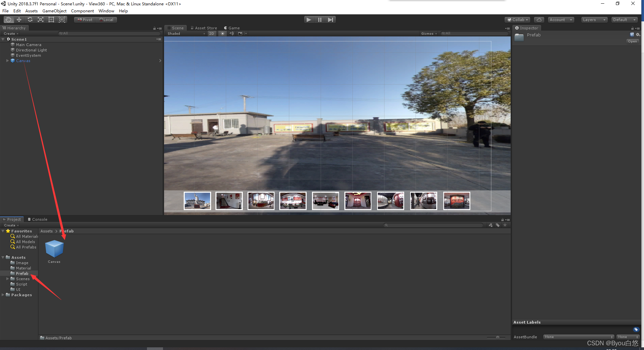The height and width of the screenshot is (350, 644).
Task: Pause the game preview
Action: tap(320, 20)
